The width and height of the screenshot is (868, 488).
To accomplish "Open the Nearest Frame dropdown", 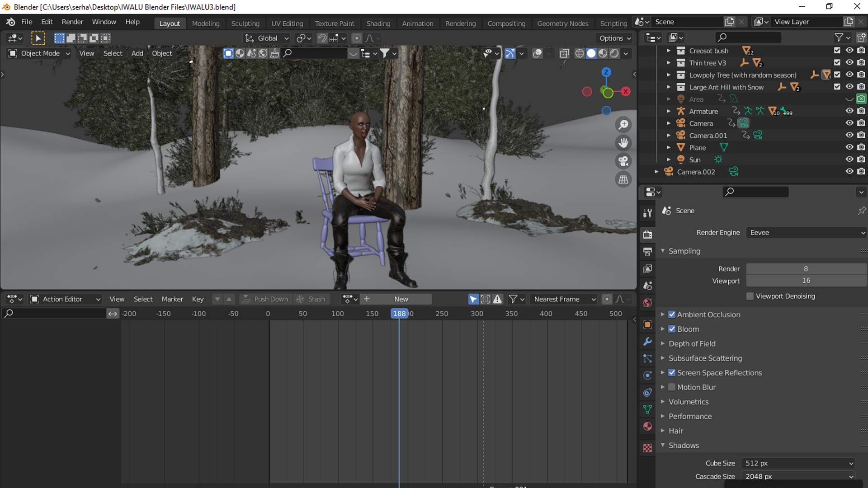I will pos(564,299).
